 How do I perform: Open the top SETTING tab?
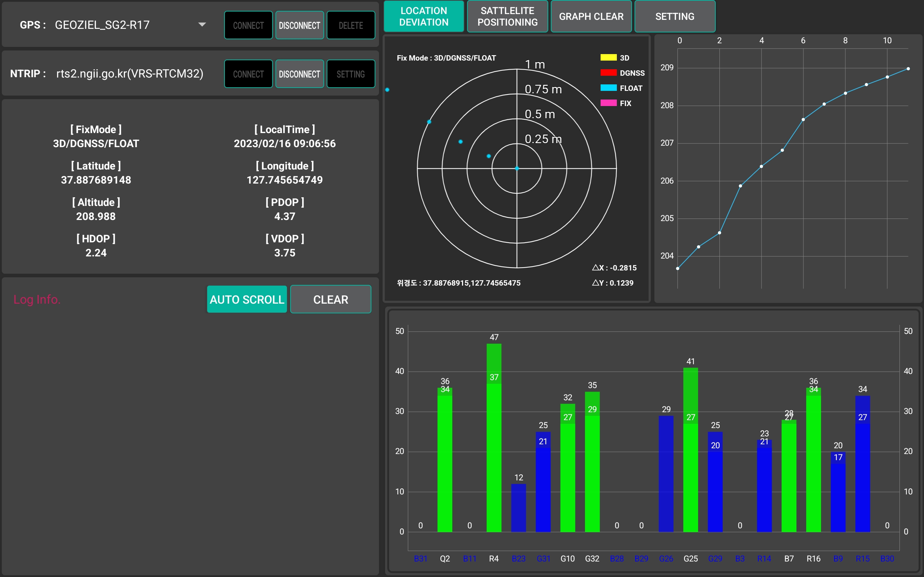coord(675,17)
